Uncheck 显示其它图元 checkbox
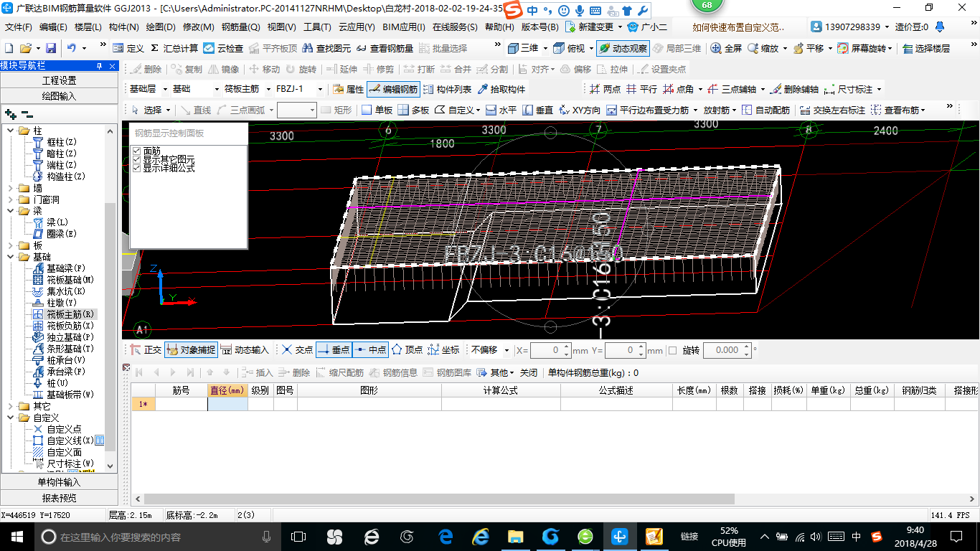This screenshot has height=551, width=980. pos(137,159)
